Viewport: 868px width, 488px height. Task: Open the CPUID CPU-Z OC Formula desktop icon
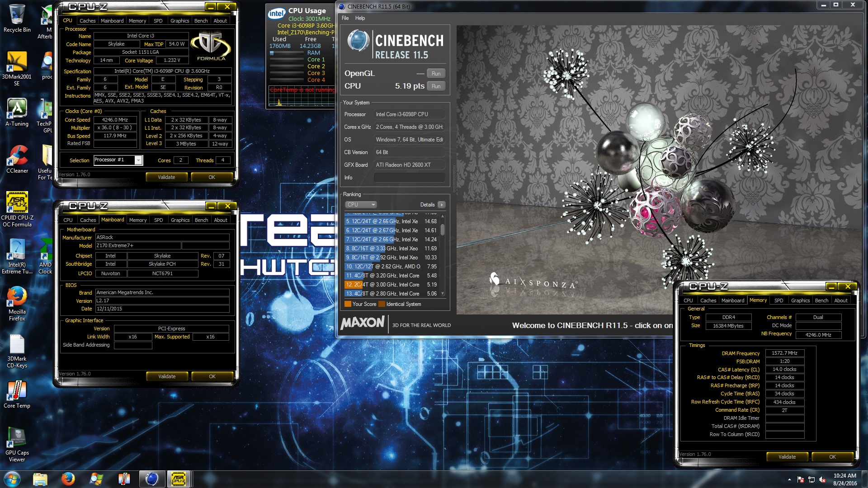click(x=17, y=209)
